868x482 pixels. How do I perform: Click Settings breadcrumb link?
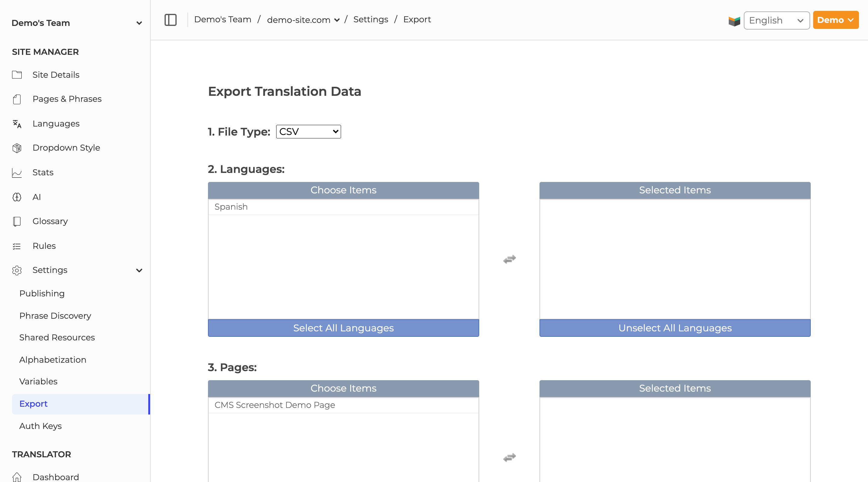pyautogui.click(x=371, y=20)
